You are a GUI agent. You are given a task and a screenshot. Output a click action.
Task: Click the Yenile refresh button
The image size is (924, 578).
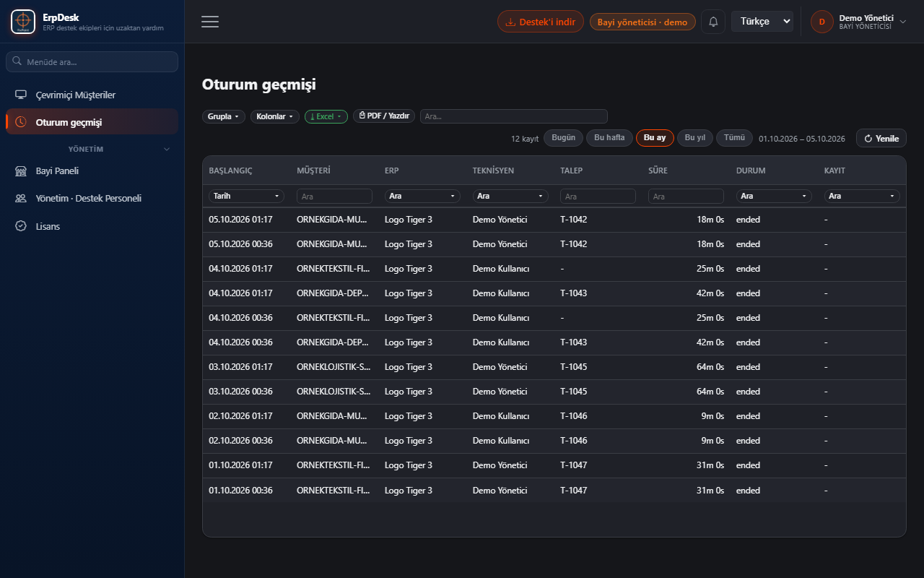tap(881, 138)
